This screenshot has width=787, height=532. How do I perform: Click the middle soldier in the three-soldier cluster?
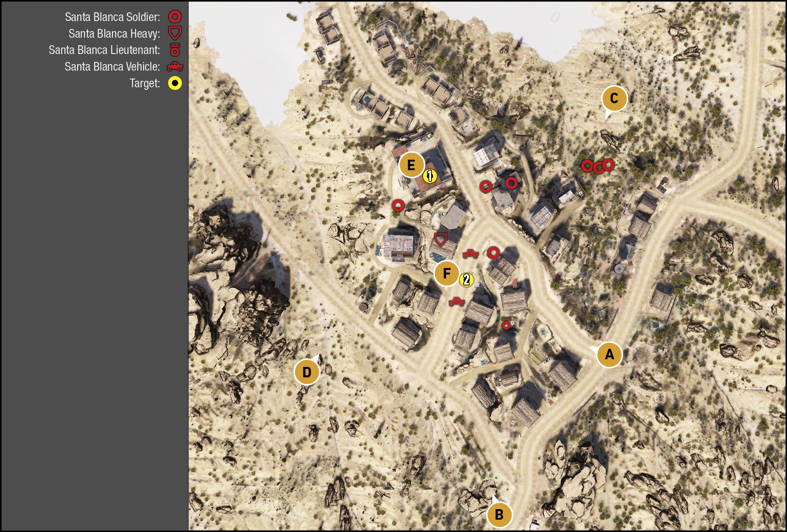pos(599,168)
